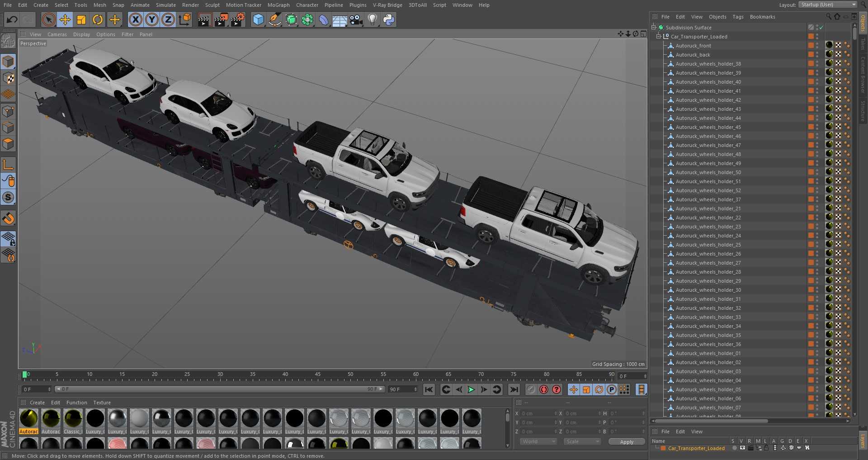This screenshot has height=460, width=868.
Task: Click the Apply button in coordinates panel
Action: [627, 442]
